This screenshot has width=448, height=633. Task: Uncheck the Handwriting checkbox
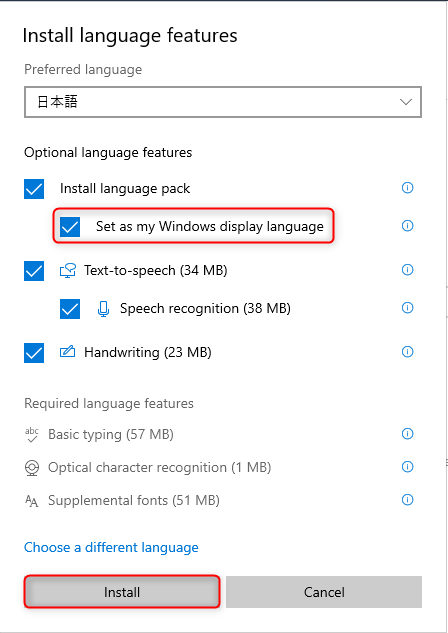34,353
